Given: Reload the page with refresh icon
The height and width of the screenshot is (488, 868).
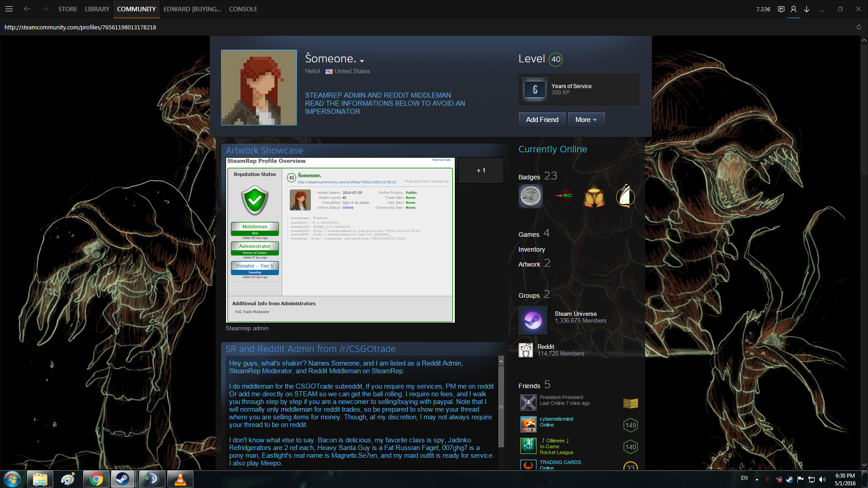Looking at the screenshot, I should point(859,27).
